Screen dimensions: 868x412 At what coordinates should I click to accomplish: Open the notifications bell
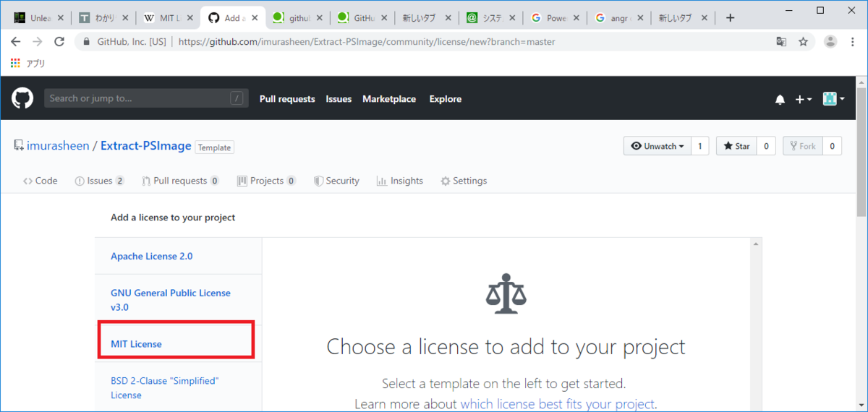pos(780,100)
